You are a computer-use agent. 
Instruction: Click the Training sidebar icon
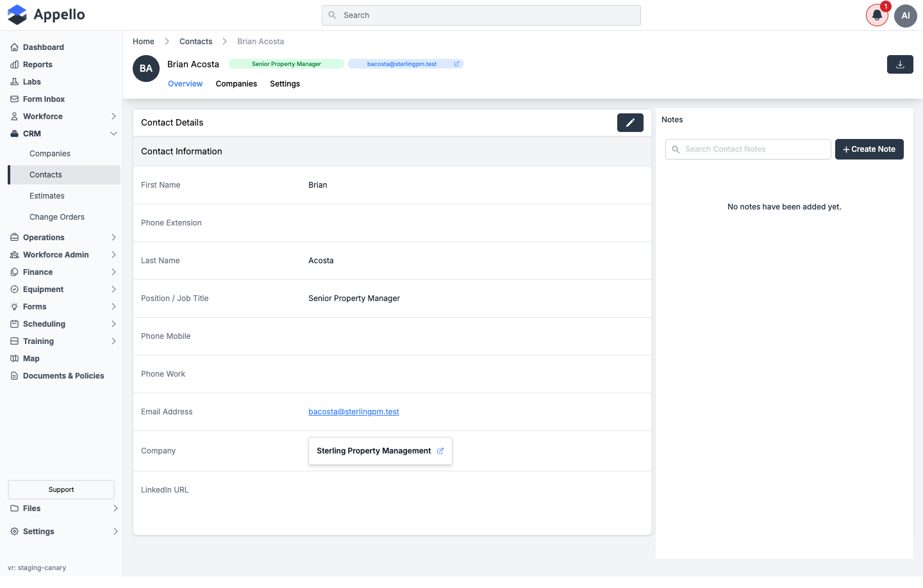[14, 341]
